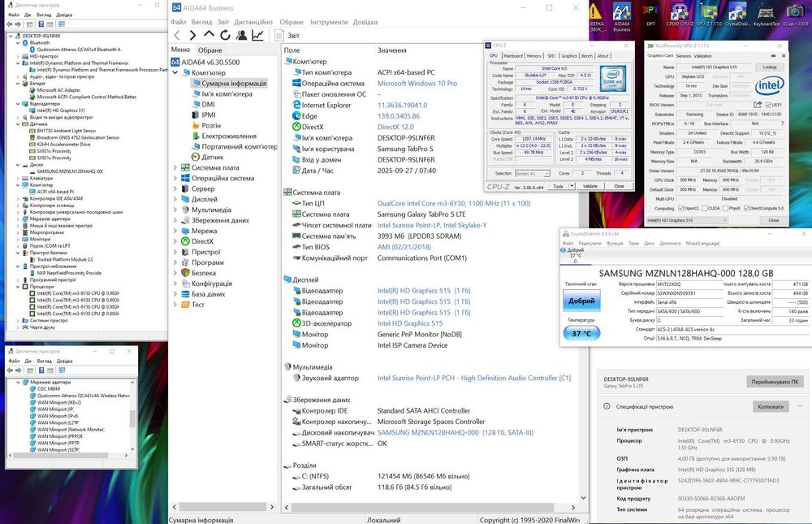Screen dimensions: 812x524
Task: Open Файл menu in AIDA64
Action: pyautogui.click(x=178, y=22)
